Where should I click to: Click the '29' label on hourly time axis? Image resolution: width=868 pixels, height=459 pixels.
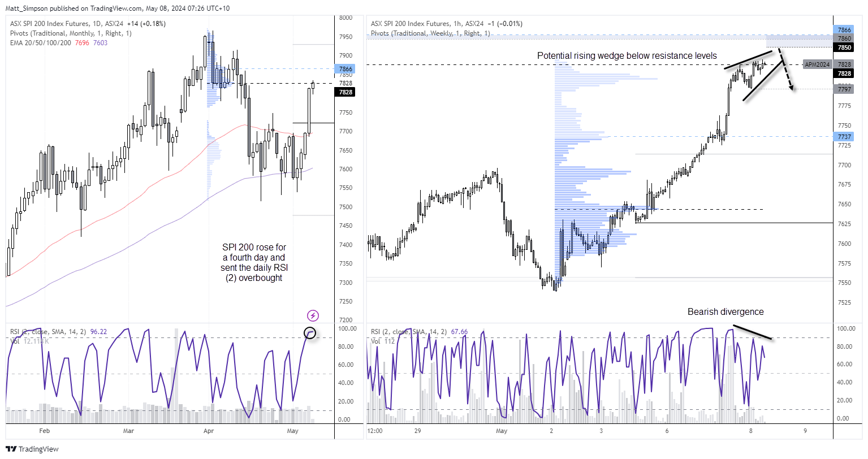pyautogui.click(x=417, y=431)
